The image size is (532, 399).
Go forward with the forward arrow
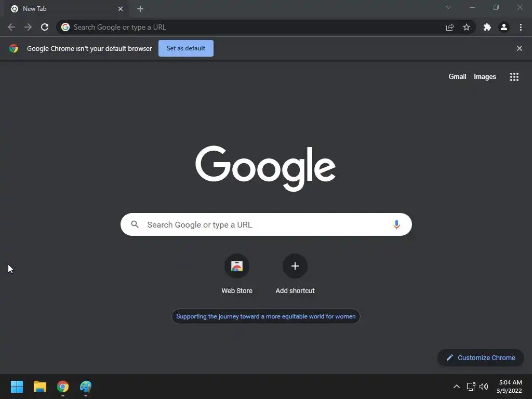click(28, 27)
